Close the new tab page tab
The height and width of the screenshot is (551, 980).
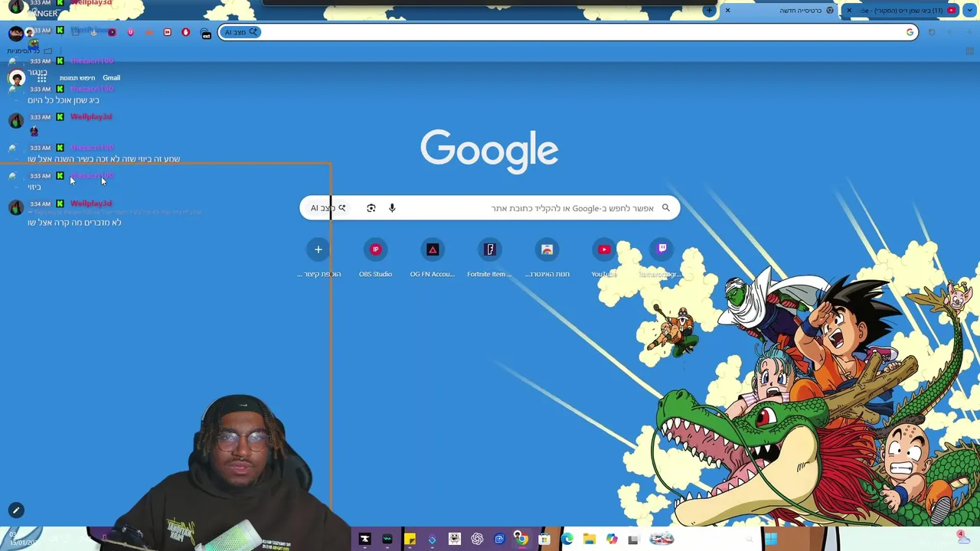(727, 10)
